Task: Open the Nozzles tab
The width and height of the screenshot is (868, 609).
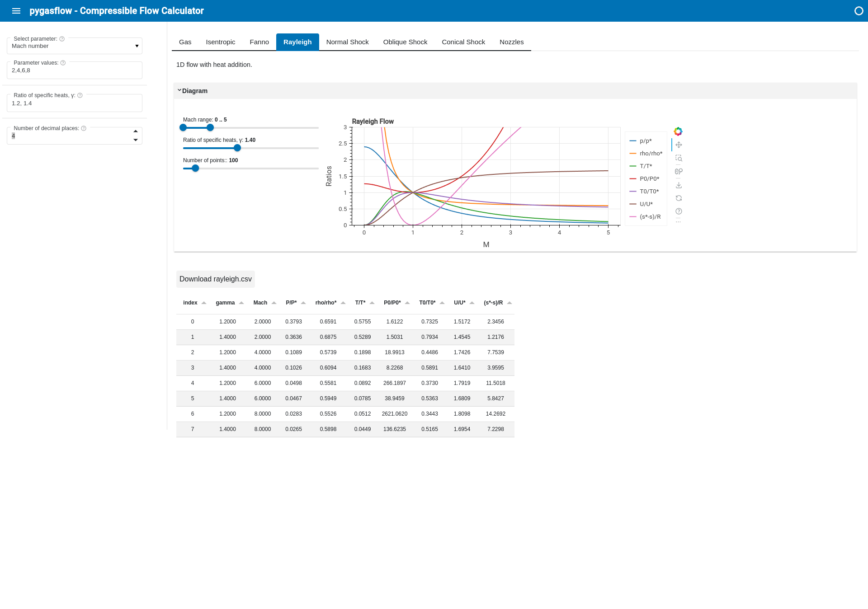Action: [x=511, y=42]
